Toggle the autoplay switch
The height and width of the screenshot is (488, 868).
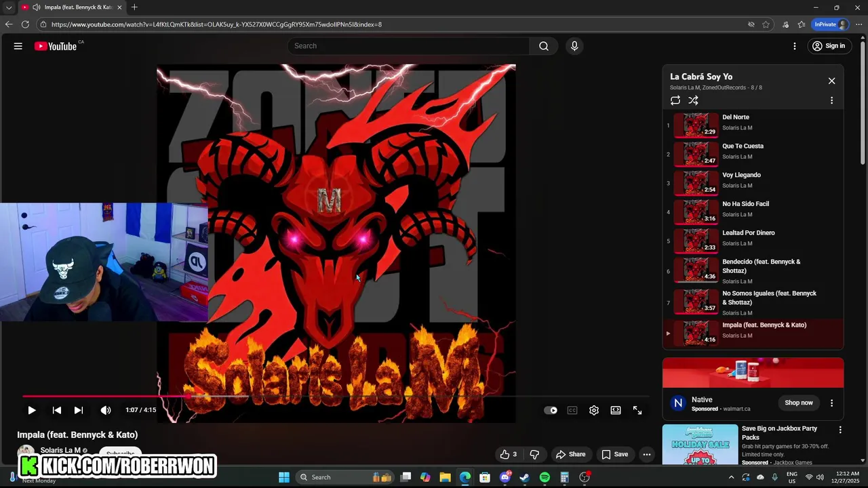pos(551,410)
